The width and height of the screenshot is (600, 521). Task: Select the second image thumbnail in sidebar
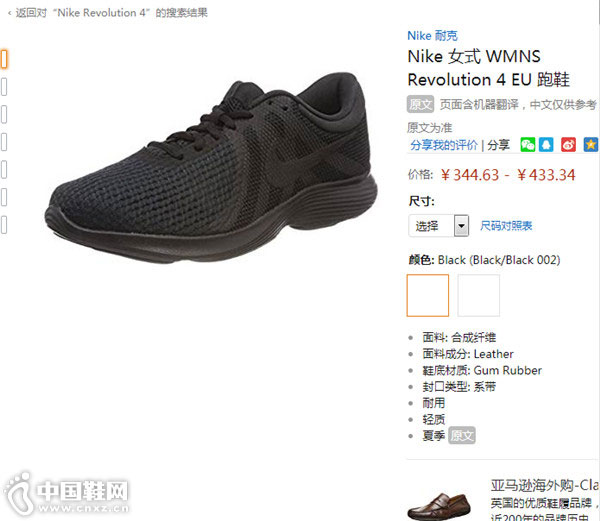(4, 87)
